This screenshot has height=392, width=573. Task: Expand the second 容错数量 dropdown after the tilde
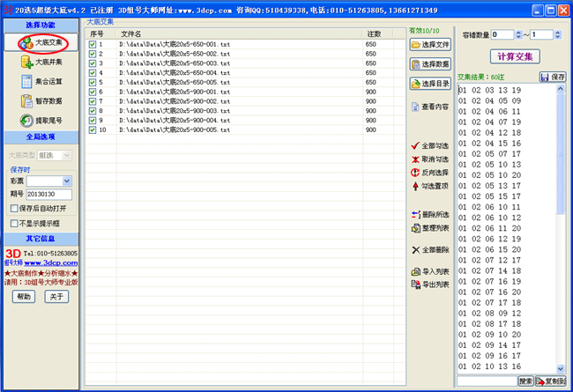pyautogui.click(x=558, y=34)
